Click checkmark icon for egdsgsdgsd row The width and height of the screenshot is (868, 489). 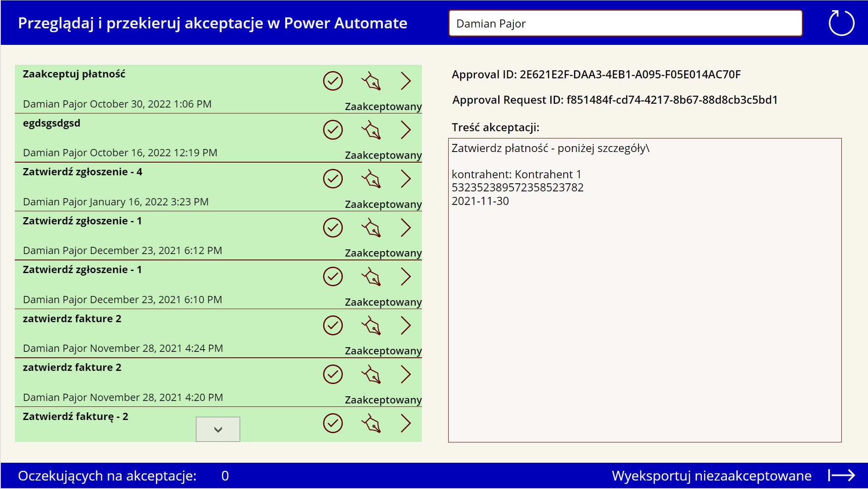pos(333,130)
